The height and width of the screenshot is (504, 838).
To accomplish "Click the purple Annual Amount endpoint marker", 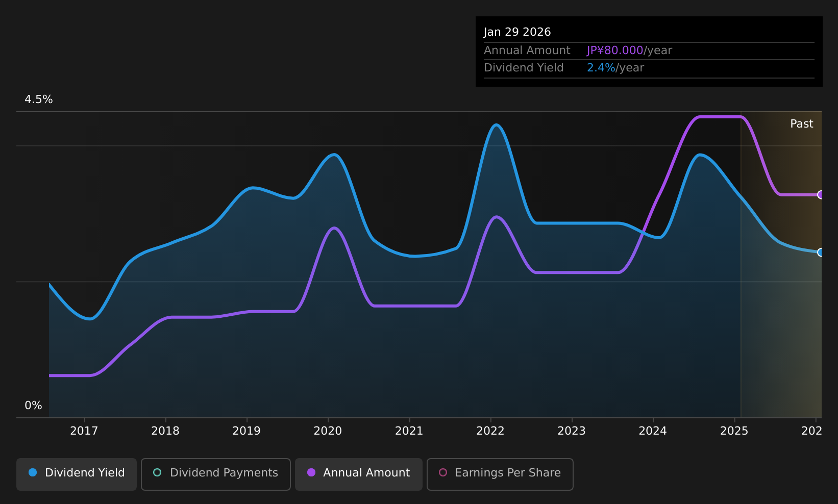I will click(x=820, y=194).
